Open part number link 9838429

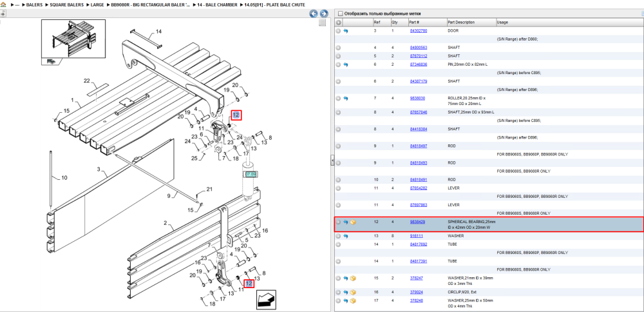coord(417,222)
